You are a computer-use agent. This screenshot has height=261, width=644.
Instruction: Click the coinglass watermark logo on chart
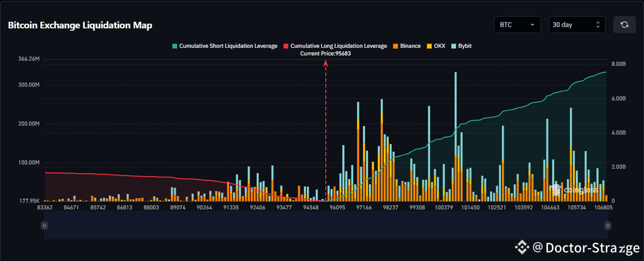(x=568, y=189)
